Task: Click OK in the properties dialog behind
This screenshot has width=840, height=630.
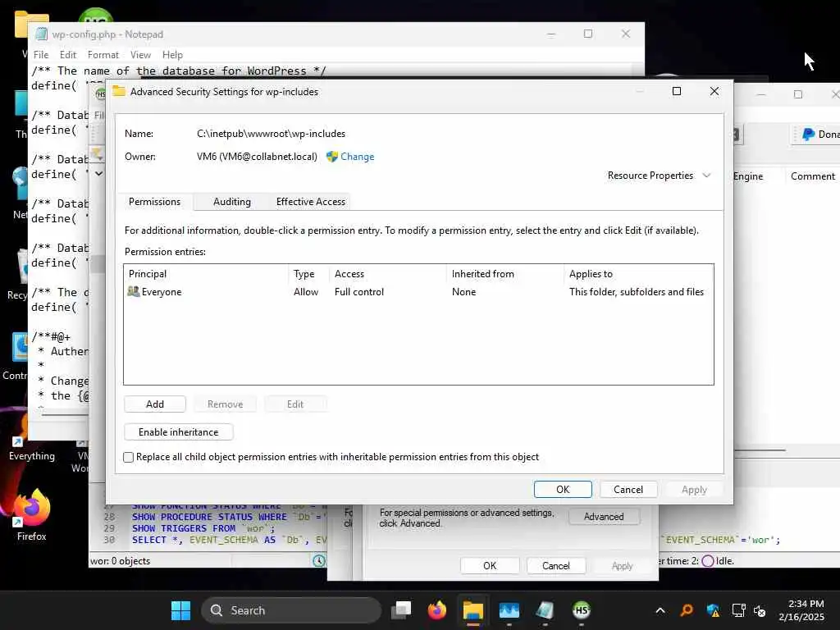Action: pos(490,566)
